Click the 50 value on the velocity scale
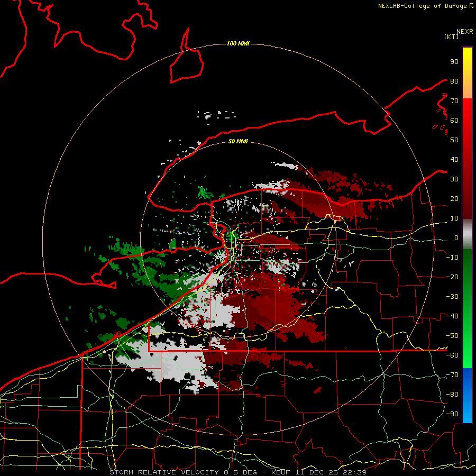476x476 pixels. (454, 140)
